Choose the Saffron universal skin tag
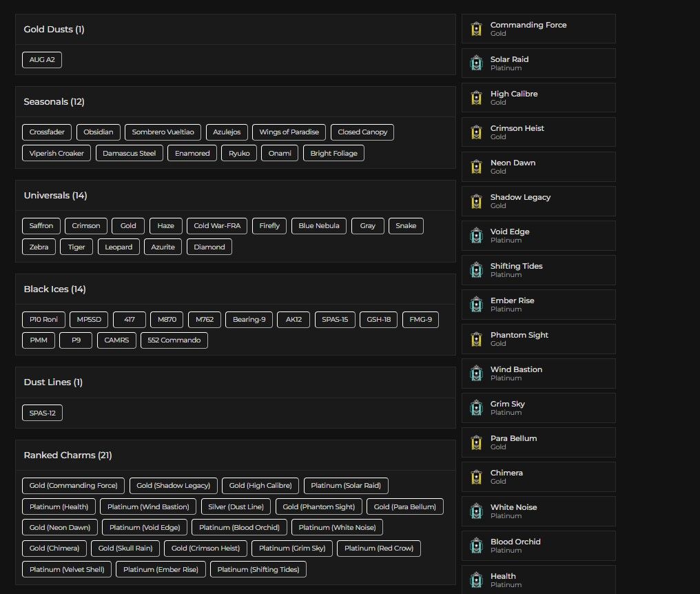The height and width of the screenshot is (594, 700). point(41,226)
